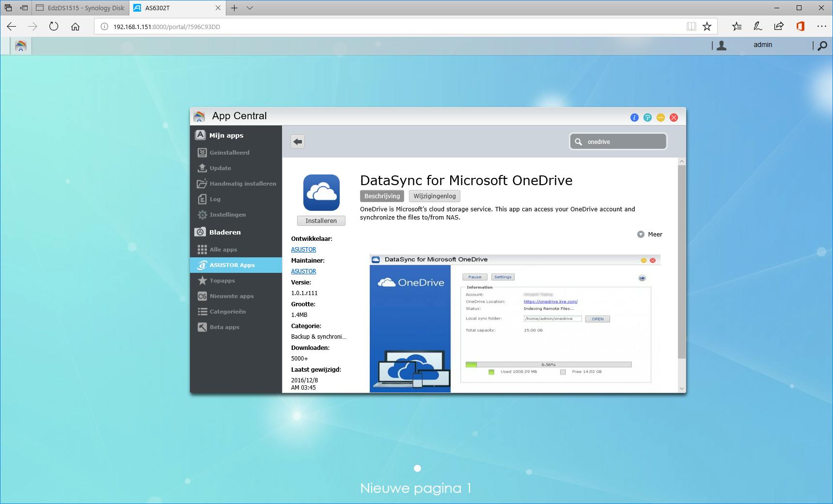The height and width of the screenshot is (504, 833).
Task: Click the back arrow in App Central
Action: pyautogui.click(x=298, y=142)
